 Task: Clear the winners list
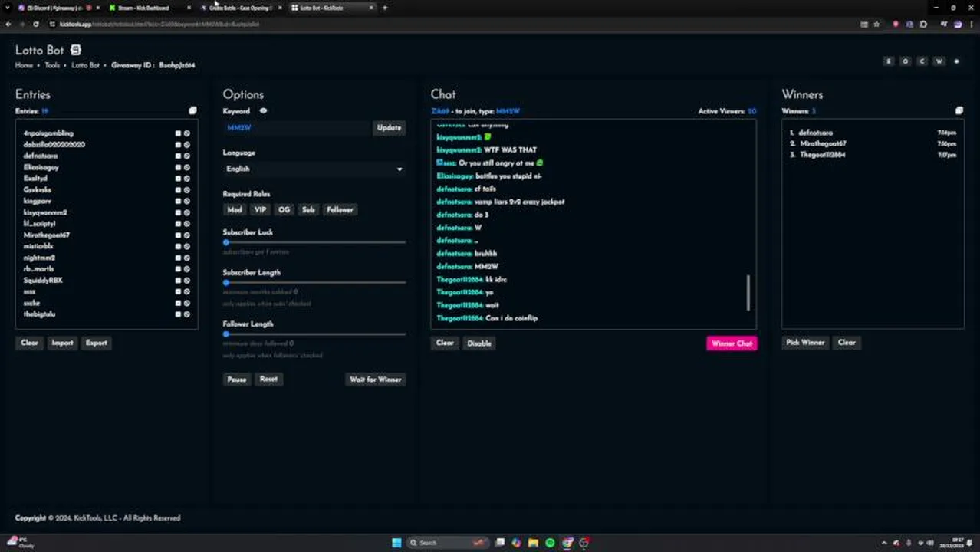pos(847,343)
